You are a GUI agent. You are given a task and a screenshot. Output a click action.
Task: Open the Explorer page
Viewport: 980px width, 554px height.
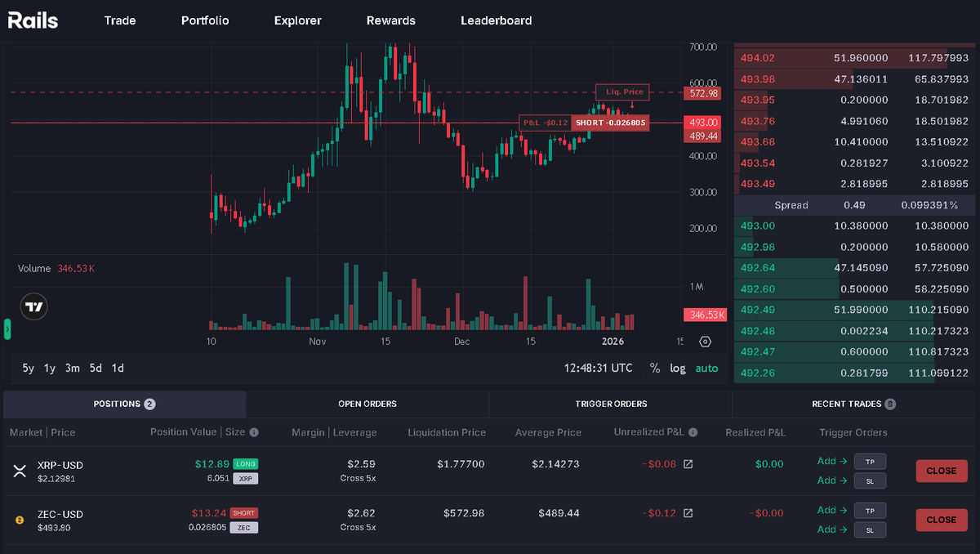298,20
